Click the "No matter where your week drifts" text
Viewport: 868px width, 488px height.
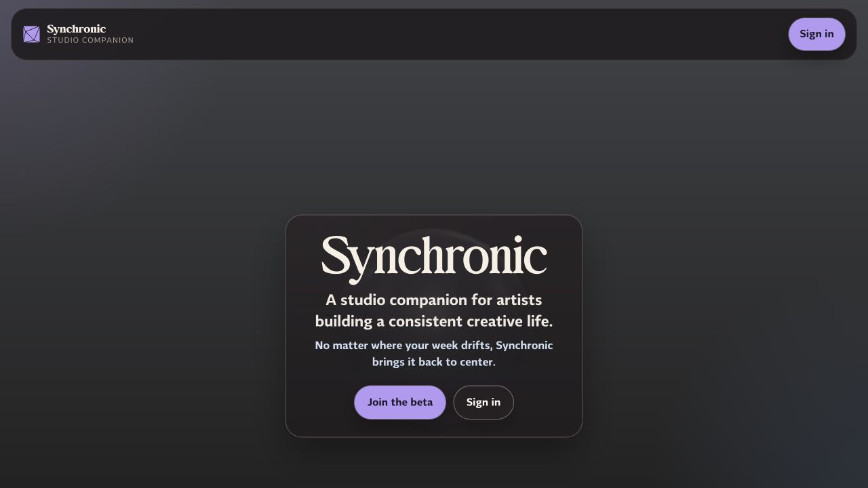pyautogui.click(x=434, y=353)
